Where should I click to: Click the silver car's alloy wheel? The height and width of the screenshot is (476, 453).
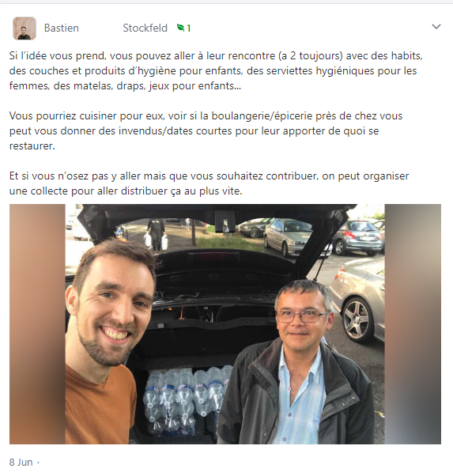356,319
